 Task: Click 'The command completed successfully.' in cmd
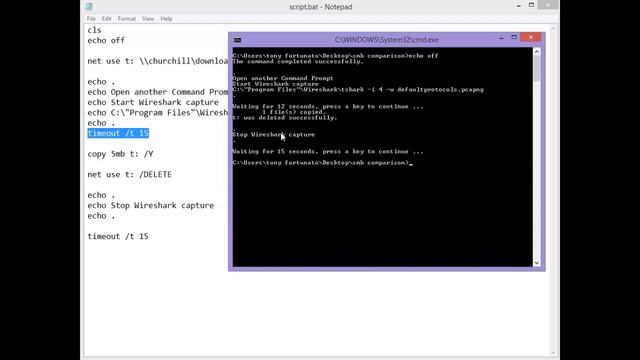[298, 62]
